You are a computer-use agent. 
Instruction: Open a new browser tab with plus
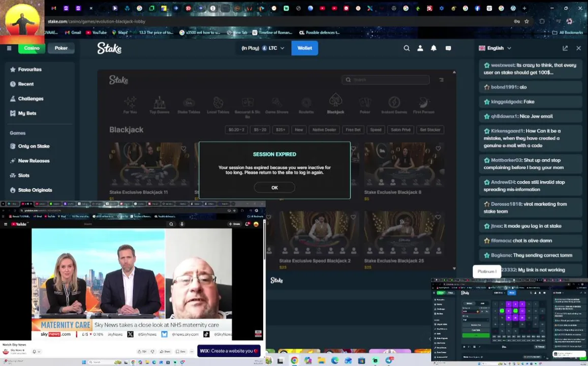coord(524,8)
